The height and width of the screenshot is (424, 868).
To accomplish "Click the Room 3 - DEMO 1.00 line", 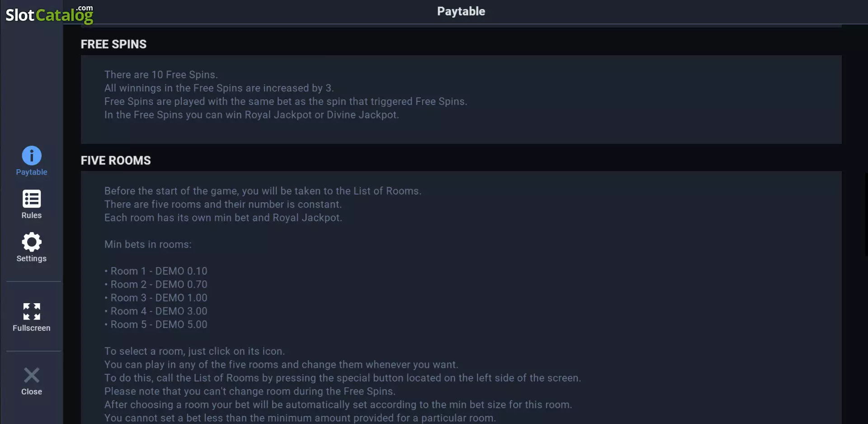I will pyautogui.click(x=156, y=298).
